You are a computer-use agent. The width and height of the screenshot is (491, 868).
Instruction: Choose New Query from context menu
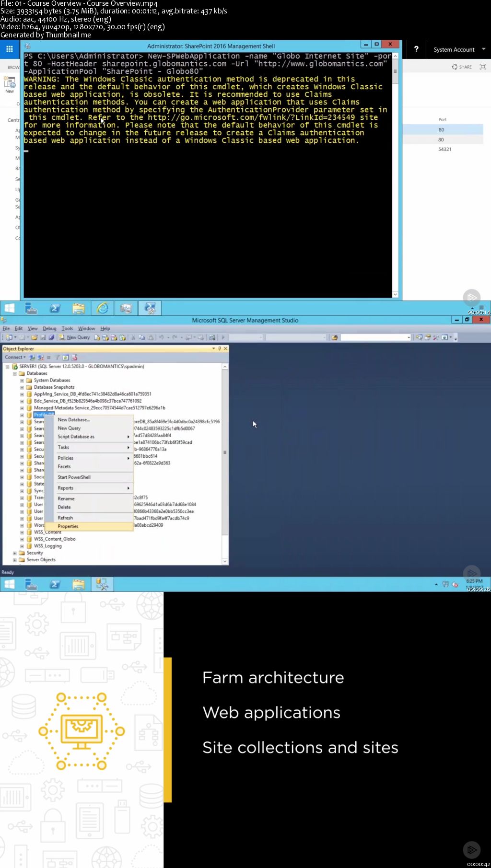90,428
